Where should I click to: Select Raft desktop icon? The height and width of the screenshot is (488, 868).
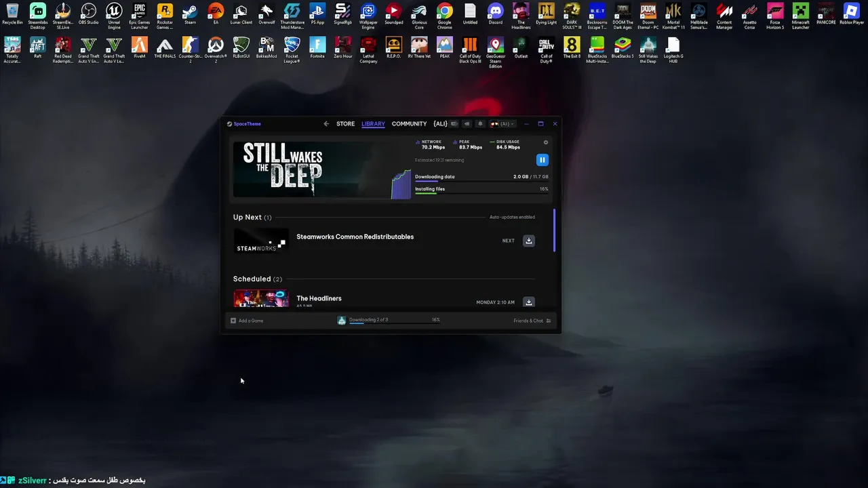[37, 47]
